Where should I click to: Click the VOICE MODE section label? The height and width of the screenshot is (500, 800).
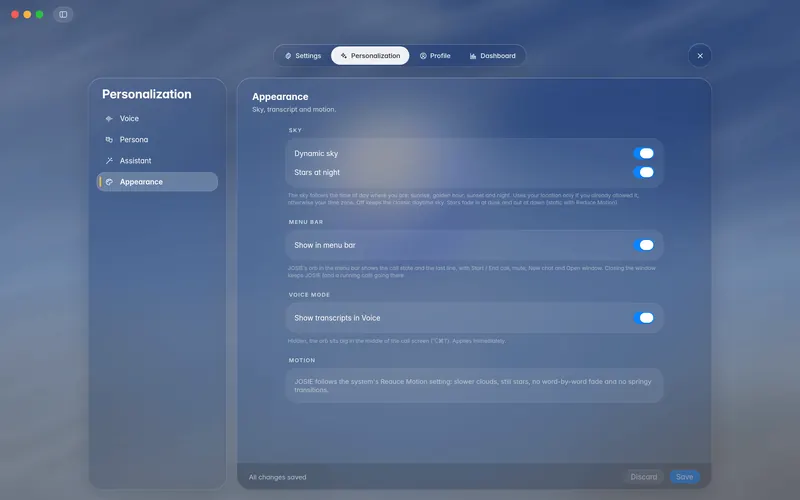[x=309, y=294]
